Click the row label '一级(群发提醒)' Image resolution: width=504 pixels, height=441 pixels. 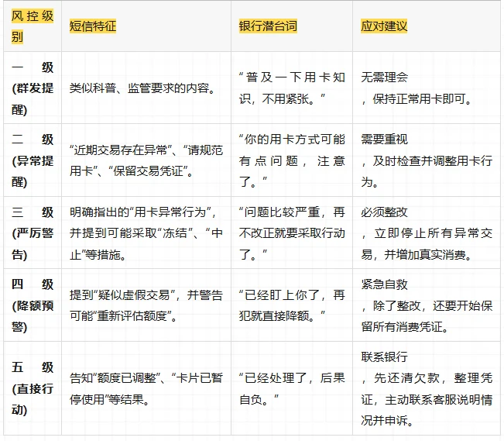click(33, 88)
